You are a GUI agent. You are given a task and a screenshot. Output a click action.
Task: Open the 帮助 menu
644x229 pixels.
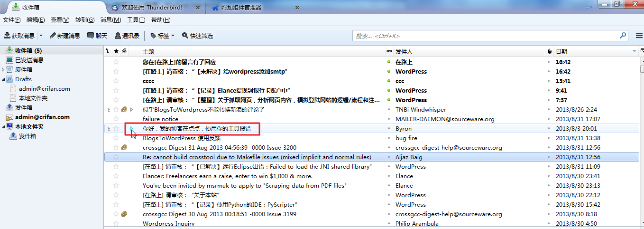point(161,20)
